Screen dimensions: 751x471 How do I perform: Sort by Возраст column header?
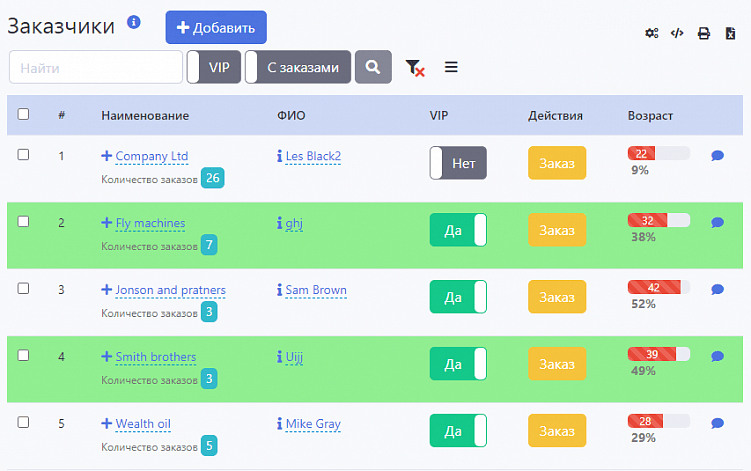point(650,115)
